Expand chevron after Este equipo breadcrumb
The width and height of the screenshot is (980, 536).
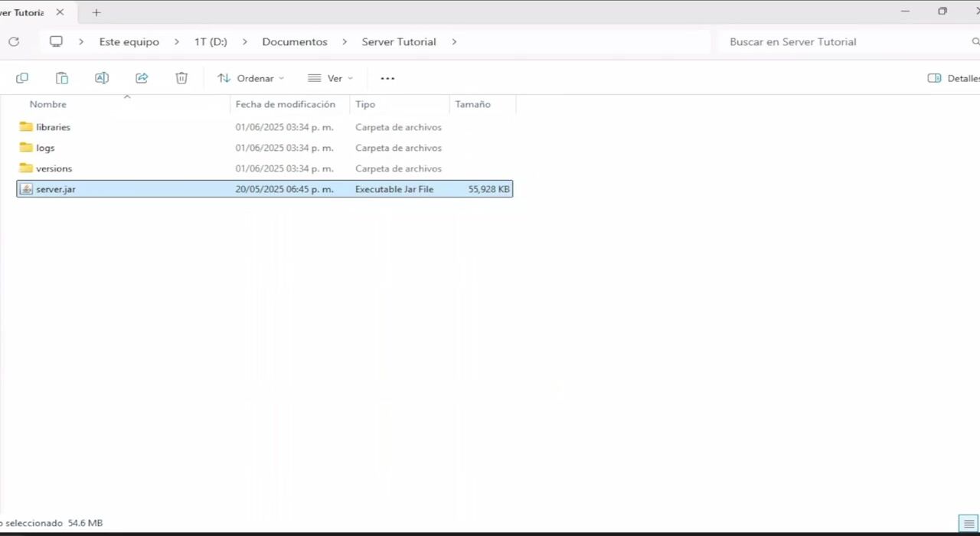177,42
